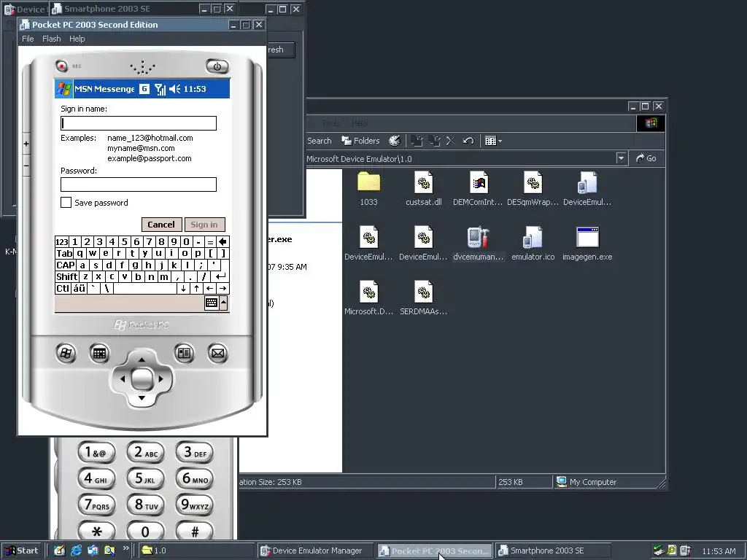Click the grayed Sign in button

click(x=204, y=225)
